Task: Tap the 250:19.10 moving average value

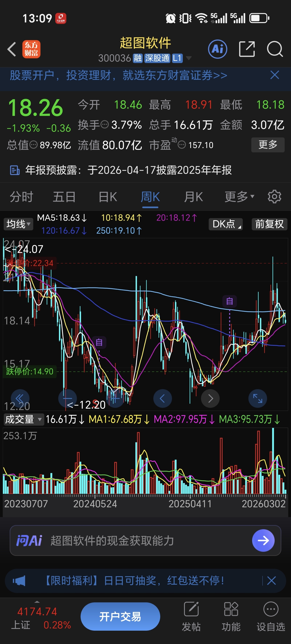Action: pos(119,230)
